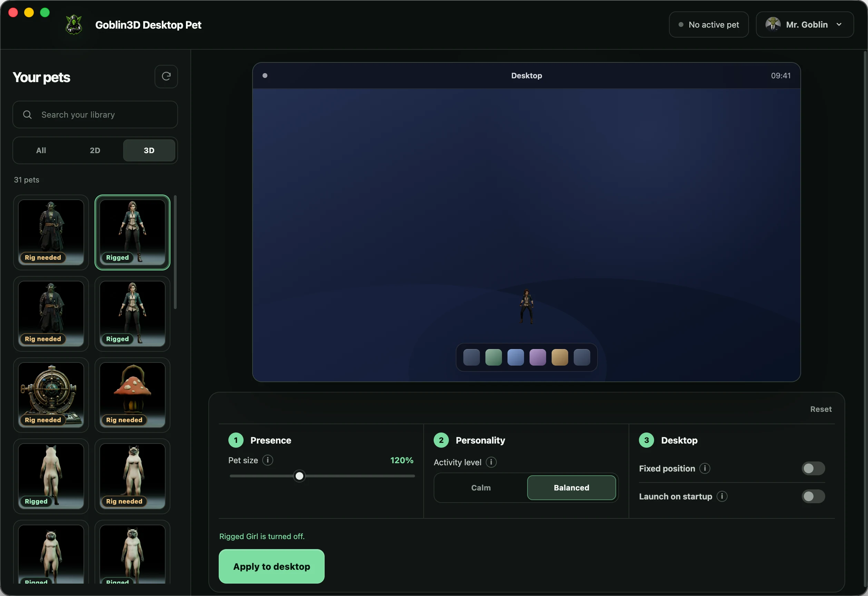The image size is (868, 596).
Task: Select the Rigged cat creature pet in row four
Action: tap(51, 476)
